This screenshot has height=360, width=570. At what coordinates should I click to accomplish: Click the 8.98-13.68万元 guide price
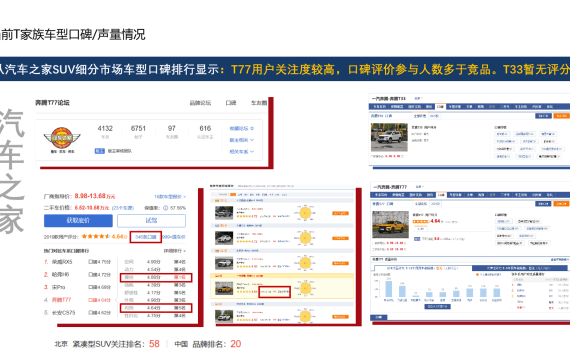pyautogui.click(x=95, y=196)
